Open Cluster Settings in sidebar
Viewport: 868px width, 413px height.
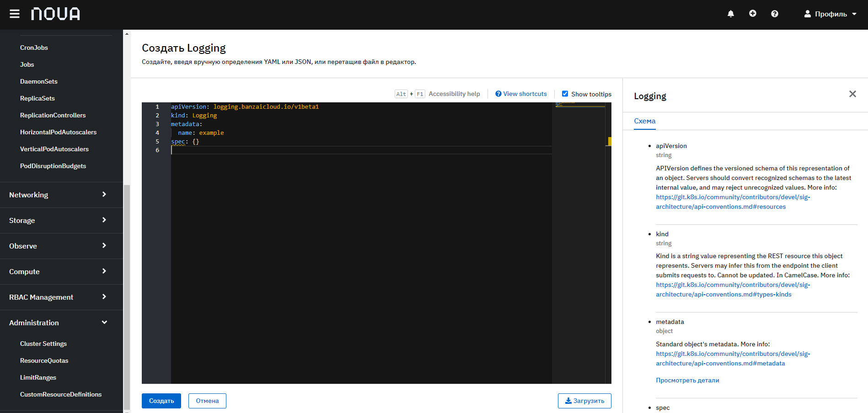(43, 344)
